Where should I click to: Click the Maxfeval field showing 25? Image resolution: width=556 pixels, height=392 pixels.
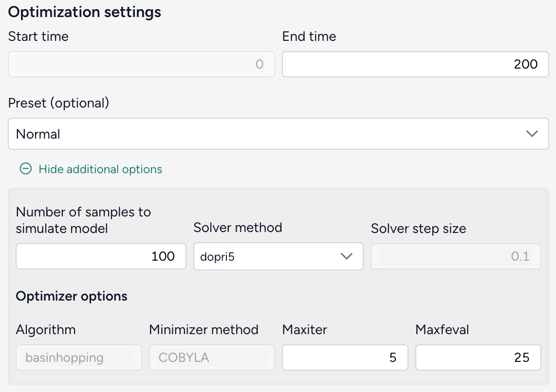[x=478, y=357]
